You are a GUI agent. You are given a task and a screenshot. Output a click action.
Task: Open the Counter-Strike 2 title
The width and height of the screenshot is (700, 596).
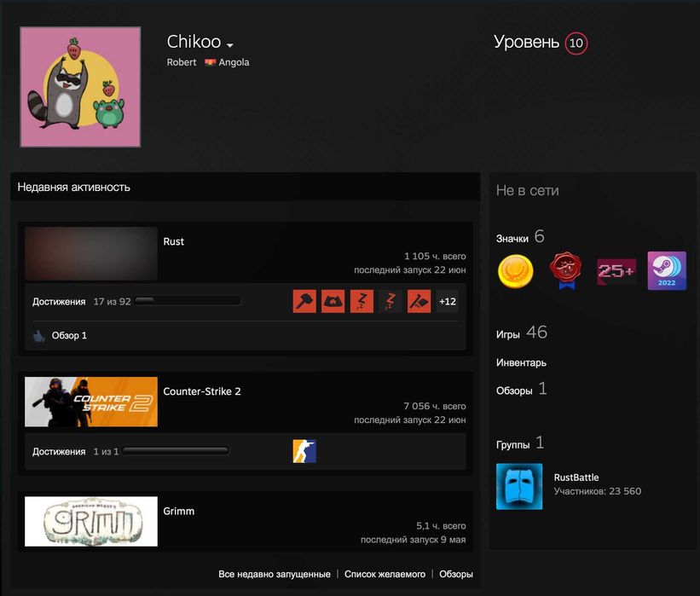coord(202,391)
